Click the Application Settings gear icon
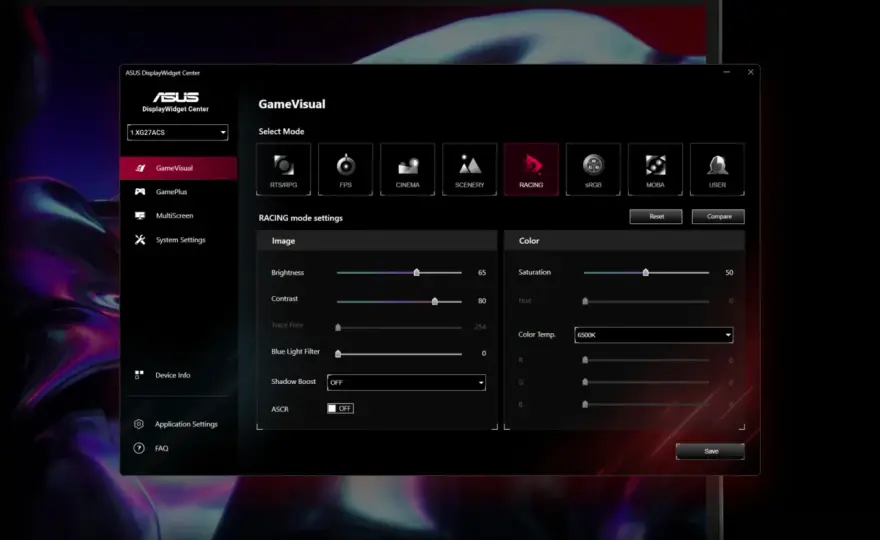The width and height of the screenshot is (880, 540). (139, 424)
